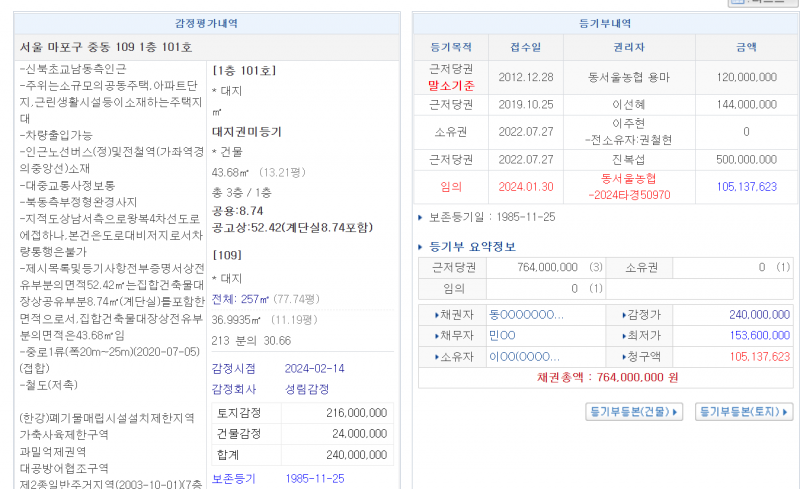This screenshot has height=489, width=800.
Task: Click the owner name 이OO(OOOO... link
Action: click(524, 356)
